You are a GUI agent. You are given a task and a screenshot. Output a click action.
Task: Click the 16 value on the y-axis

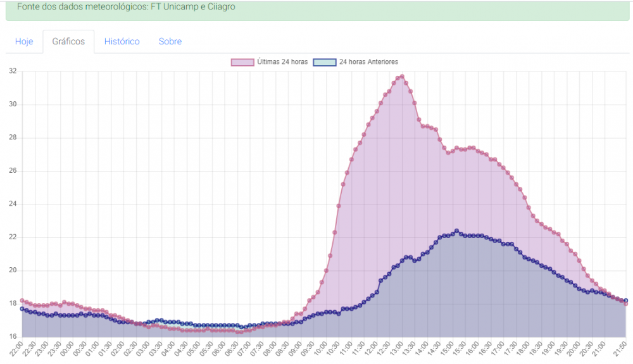point(13,337)
